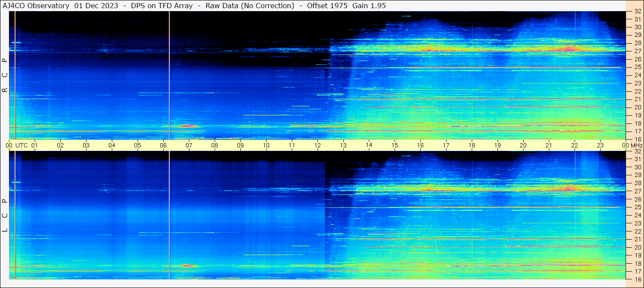The height and width of the screenshot is (288, 644).
Task: Click the "AJ4CO Observatory" title text
Action: [36, 6]
